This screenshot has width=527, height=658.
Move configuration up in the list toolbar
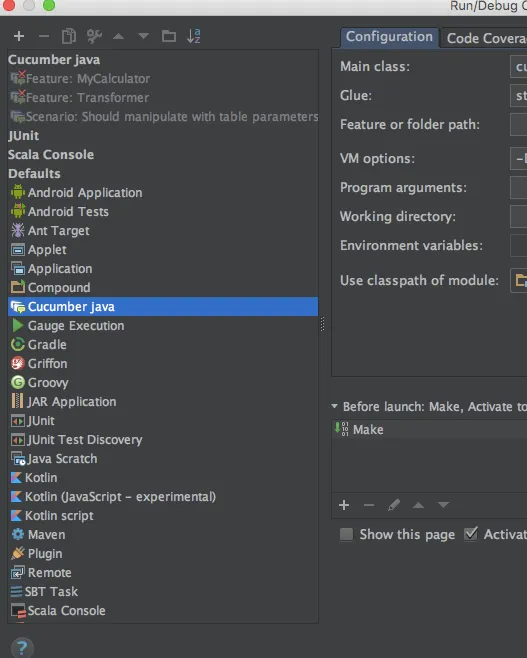pyautogui.click(x=119, y=37)
